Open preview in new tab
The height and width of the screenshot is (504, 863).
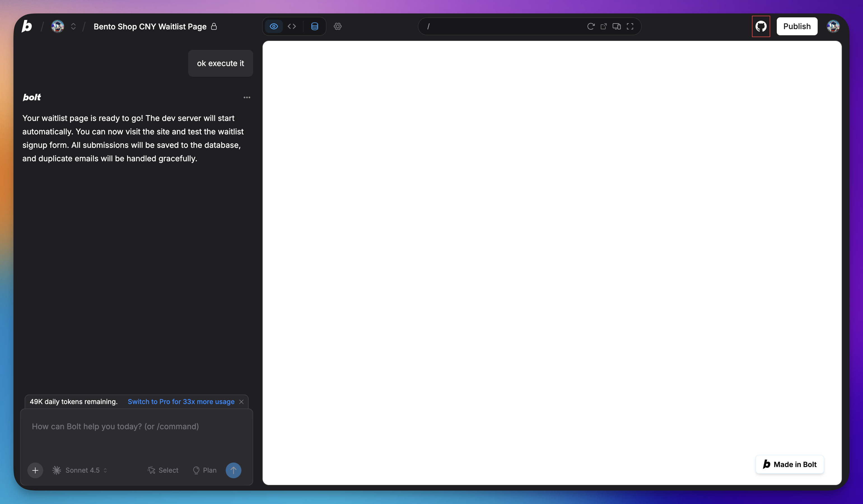604,26
